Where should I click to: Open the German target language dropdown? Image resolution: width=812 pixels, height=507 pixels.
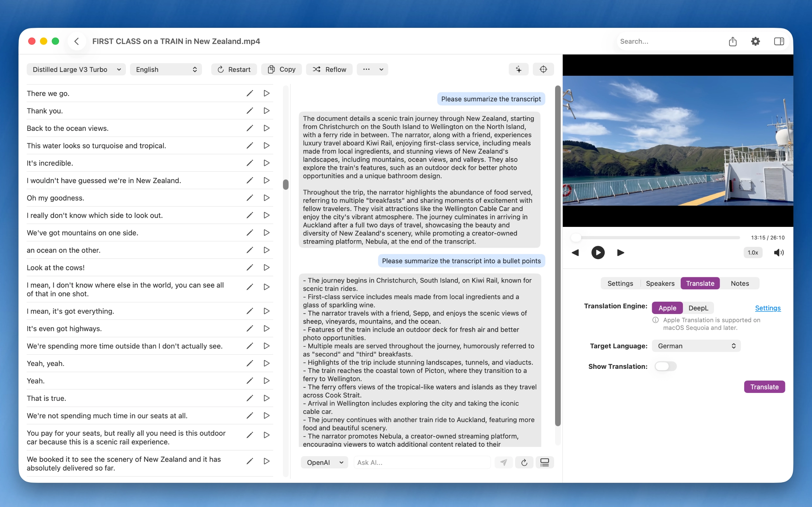point(696,346)
